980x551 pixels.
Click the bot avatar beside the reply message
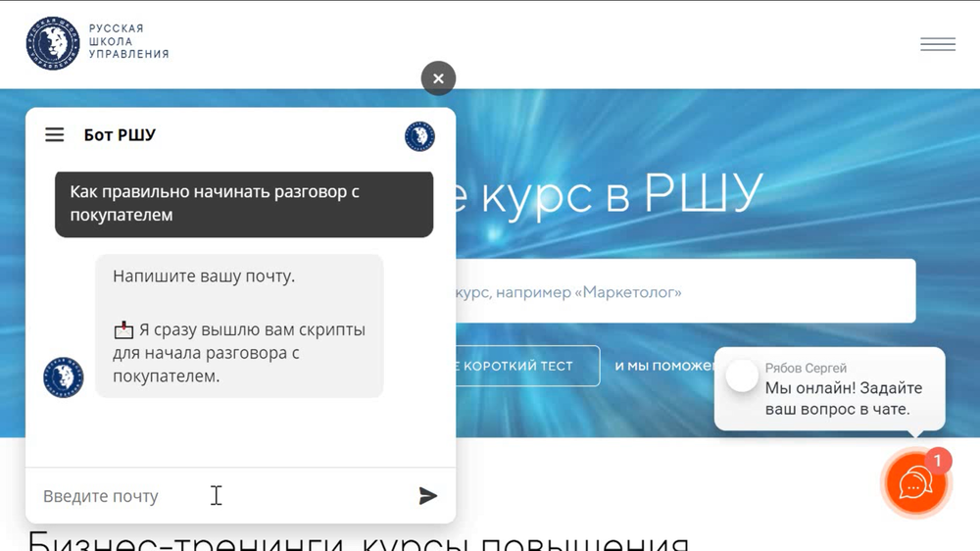(63, 377)
